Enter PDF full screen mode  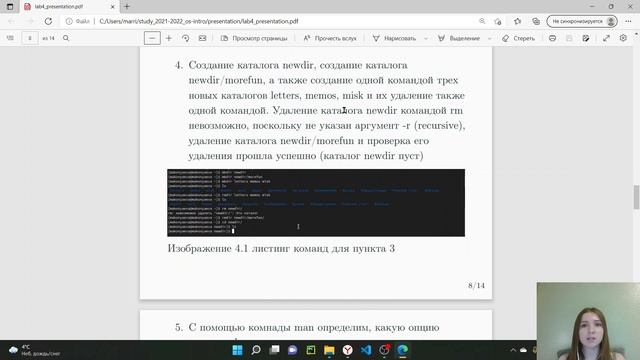click(607, 38)
